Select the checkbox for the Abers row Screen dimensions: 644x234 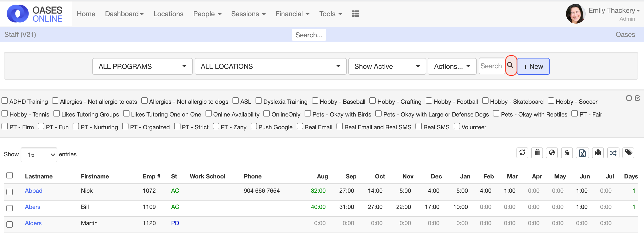10,208
